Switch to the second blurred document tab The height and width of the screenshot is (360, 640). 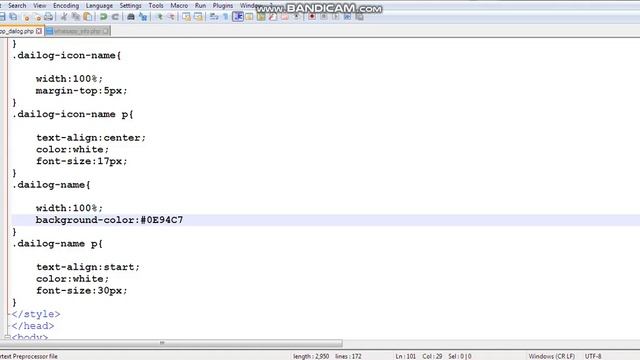point(77,31)
